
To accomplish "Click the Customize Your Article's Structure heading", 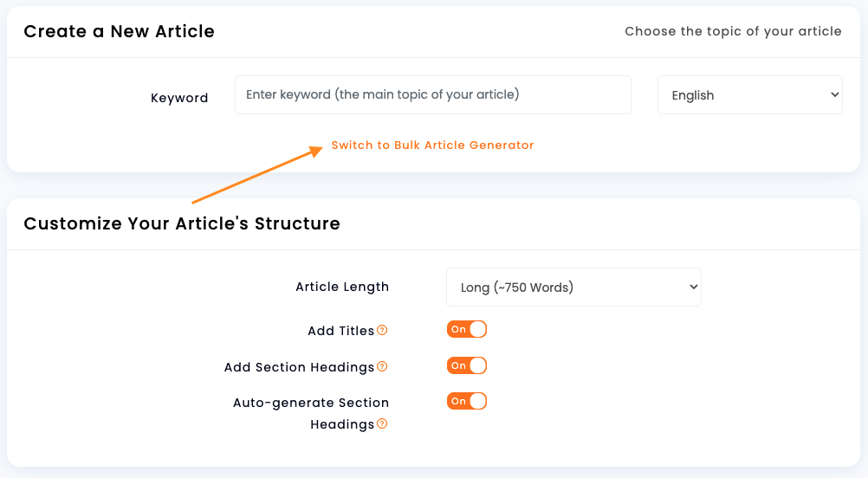I will pyautogui.click(x=182, y=223).
